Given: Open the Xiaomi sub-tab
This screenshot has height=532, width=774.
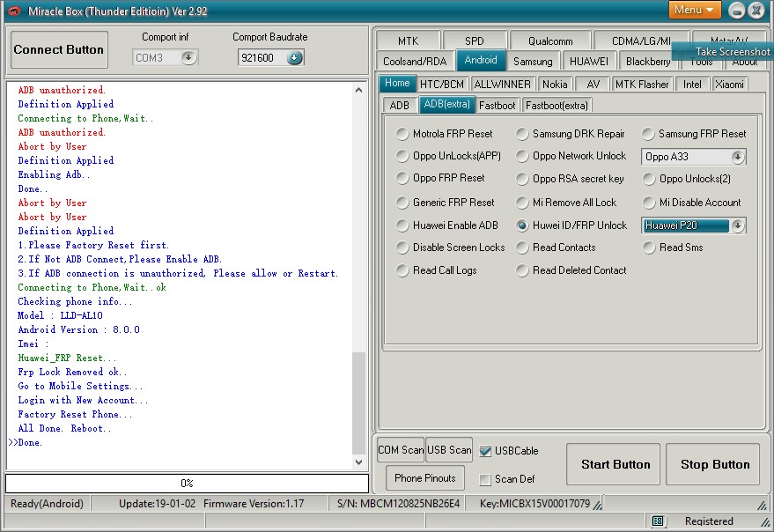Looking at the screenshot, I should coord(729,85).
